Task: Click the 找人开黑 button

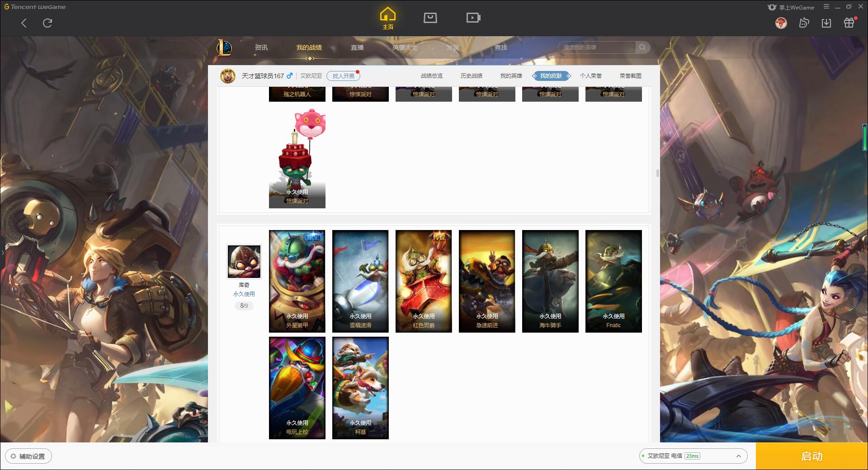Action: pyautogui.click(x=343, y=76)
